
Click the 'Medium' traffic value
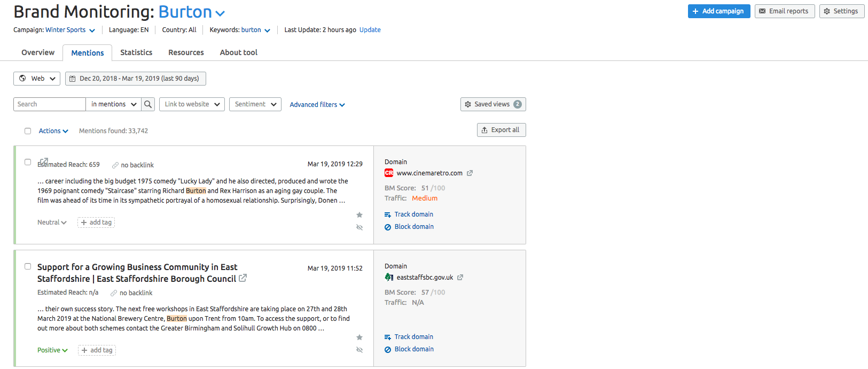point(425,198)
